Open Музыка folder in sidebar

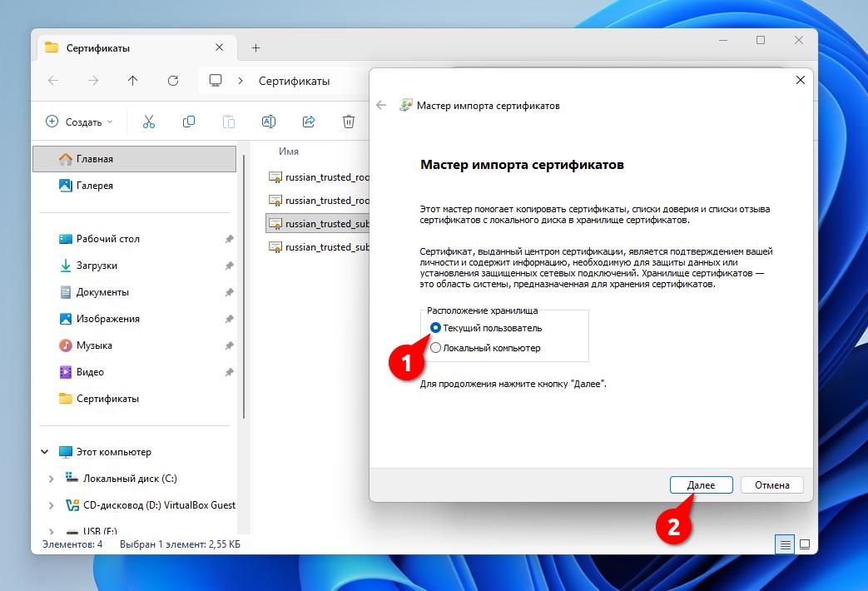tap(94, 345)
